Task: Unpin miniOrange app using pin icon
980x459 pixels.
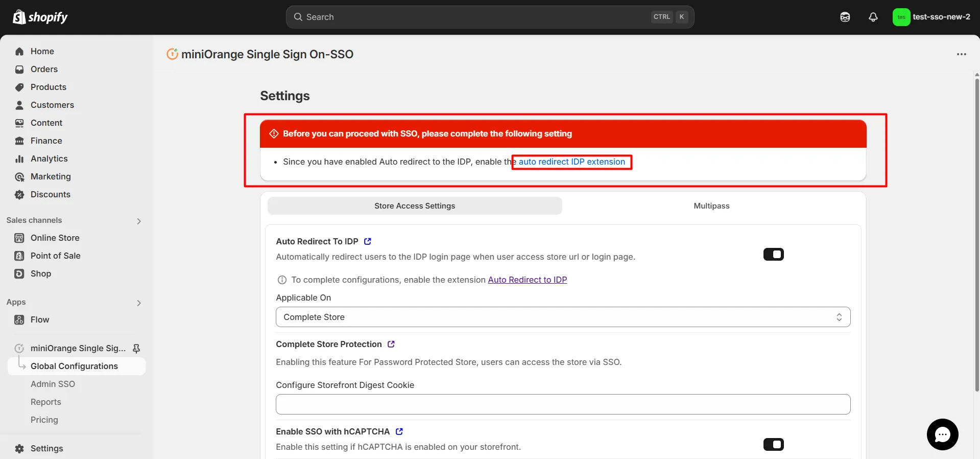Action: tap(136, 348)
